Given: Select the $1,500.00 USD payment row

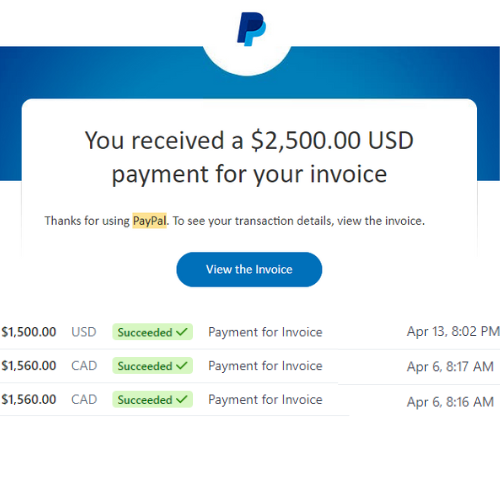Looking at the screenshot, I should click(250, 332).
